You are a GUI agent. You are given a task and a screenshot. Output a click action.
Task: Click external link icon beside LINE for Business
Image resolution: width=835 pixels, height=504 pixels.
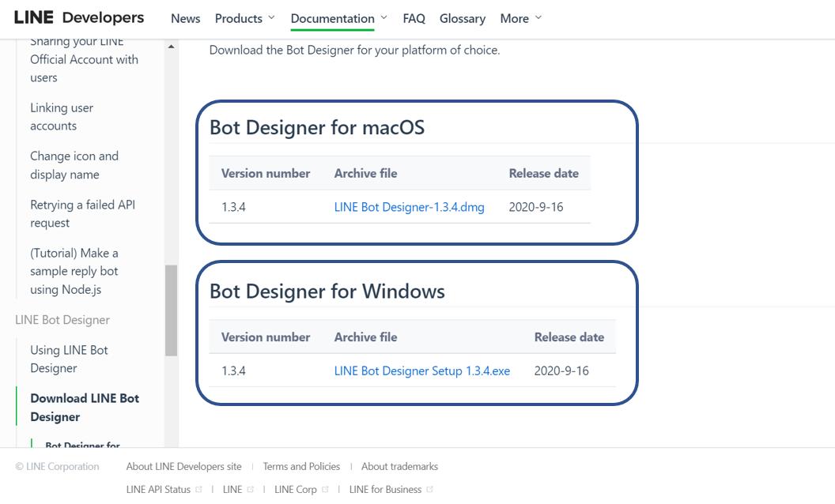[x=430, y=490]
